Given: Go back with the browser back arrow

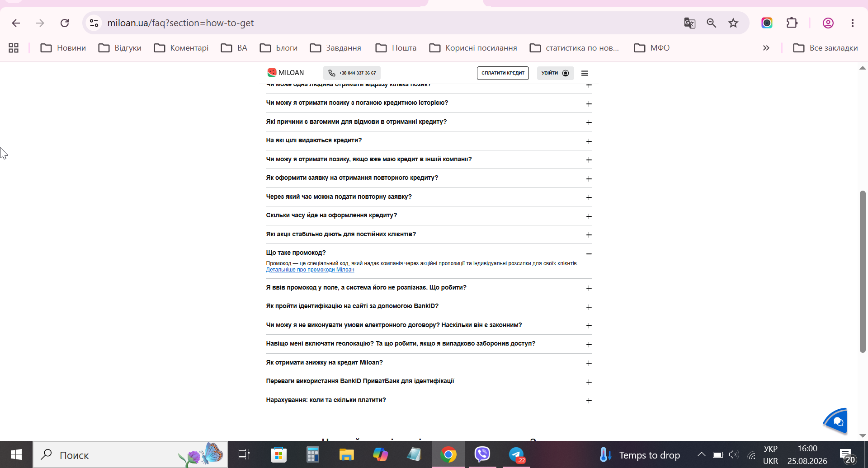Looking at the screenshot, I should pyautogui.click(x=16, y=23).
